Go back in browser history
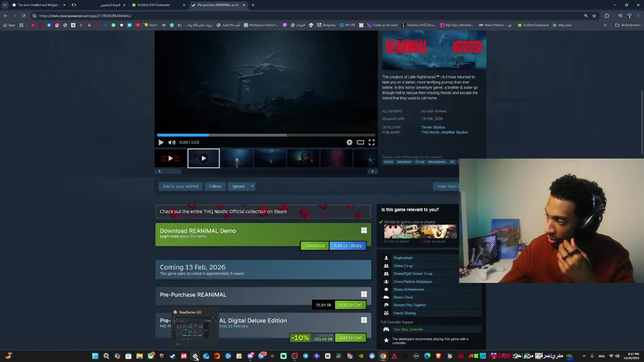The height and width of the screenshot is (362, 644). click(5, 16)
